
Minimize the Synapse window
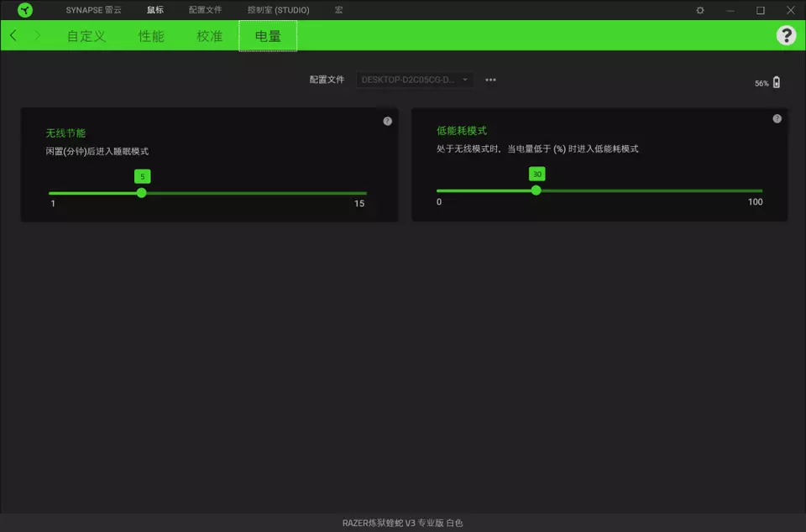click(730, 10)
